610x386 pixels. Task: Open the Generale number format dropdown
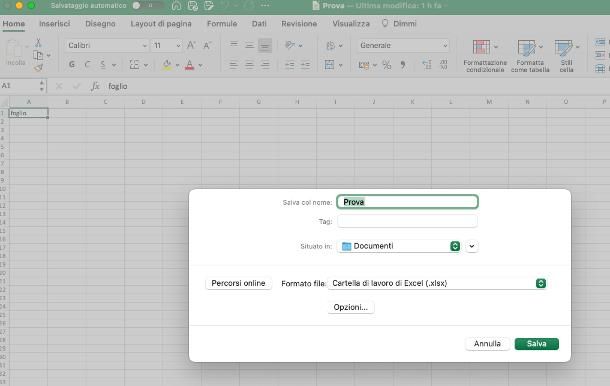pyautogui.click(x=403, y=46)
